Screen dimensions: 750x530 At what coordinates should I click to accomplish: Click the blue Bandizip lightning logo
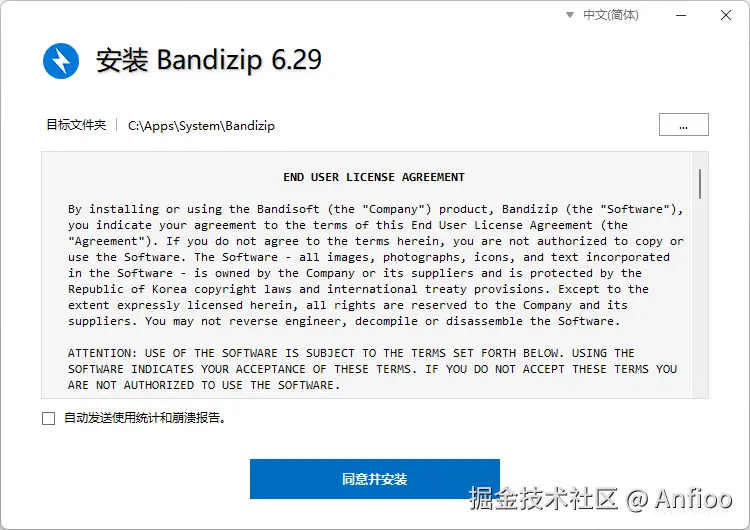tap(61, 61)
